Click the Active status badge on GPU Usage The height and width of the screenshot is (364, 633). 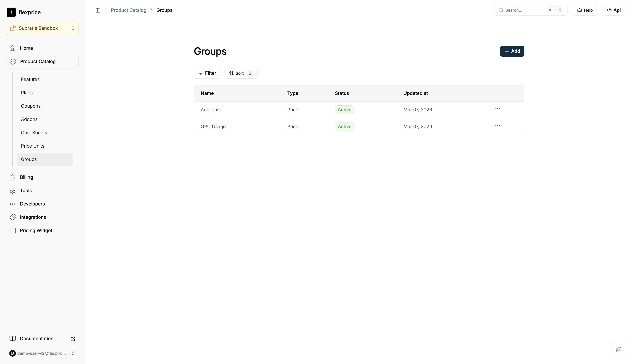[x=344, y=126]
